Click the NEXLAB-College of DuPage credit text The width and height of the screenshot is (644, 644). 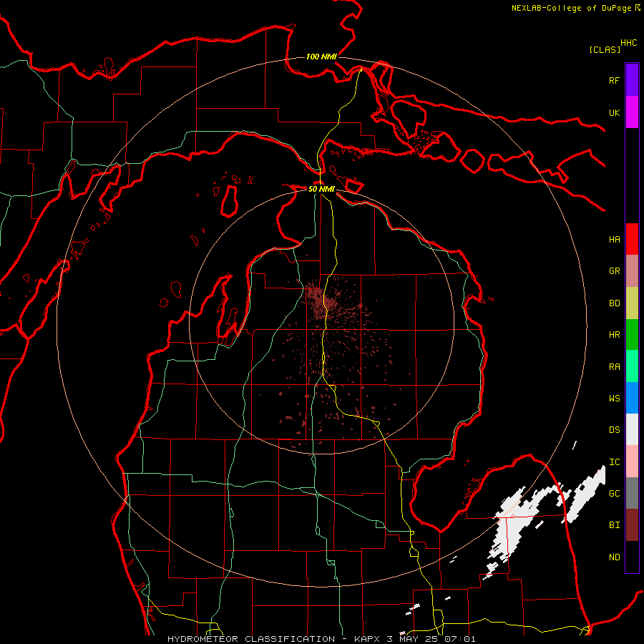[576, 8]
